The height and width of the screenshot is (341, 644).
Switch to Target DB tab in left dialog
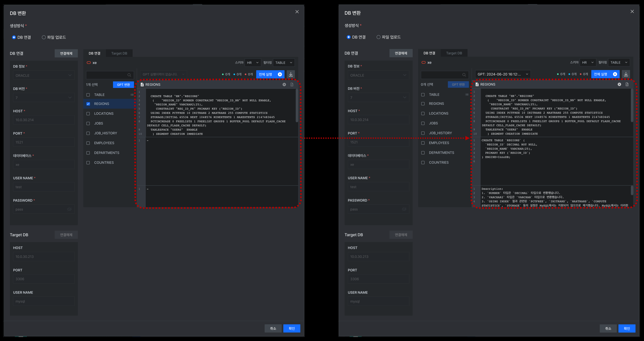pos(119,53)
